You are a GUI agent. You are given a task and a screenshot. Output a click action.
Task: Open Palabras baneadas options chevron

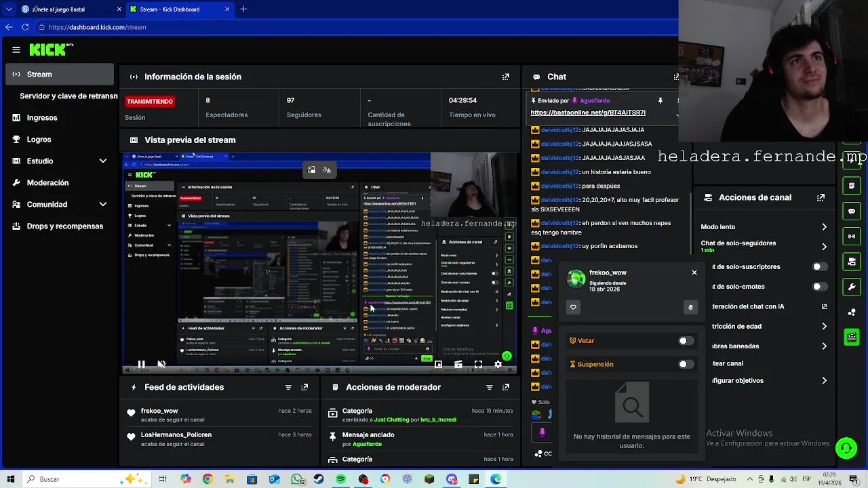click(824, 346)
